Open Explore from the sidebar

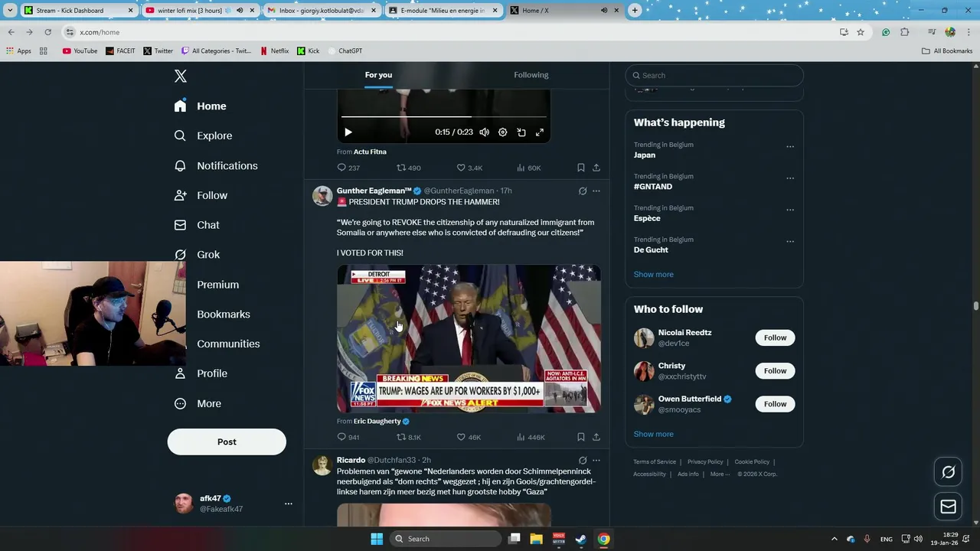tap(204, 135)
